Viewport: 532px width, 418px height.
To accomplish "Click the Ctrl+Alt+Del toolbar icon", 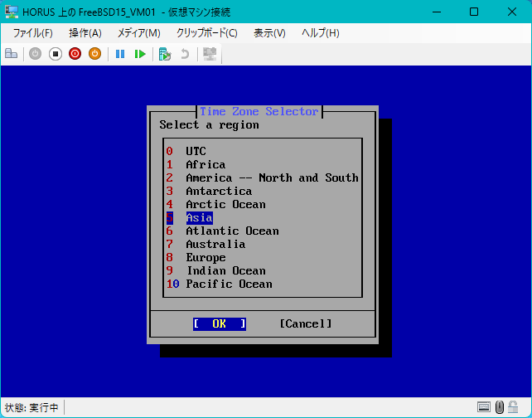I will pyautogui.click(x=12, y=54).
